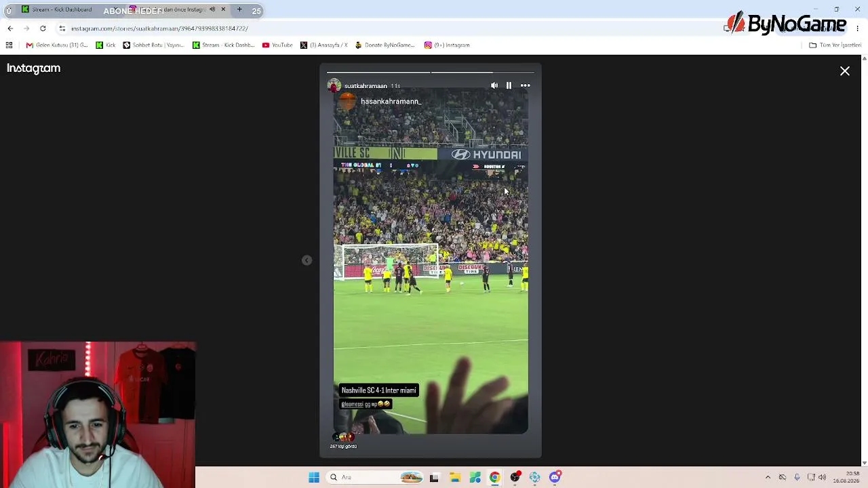Mute the Instagram tab via speaker icon
The height and width of the screenshot is (488, 868).
point(212,9)
